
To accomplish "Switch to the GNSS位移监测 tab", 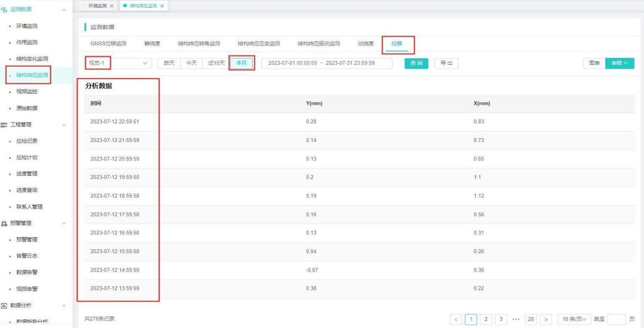I will 108,43.
